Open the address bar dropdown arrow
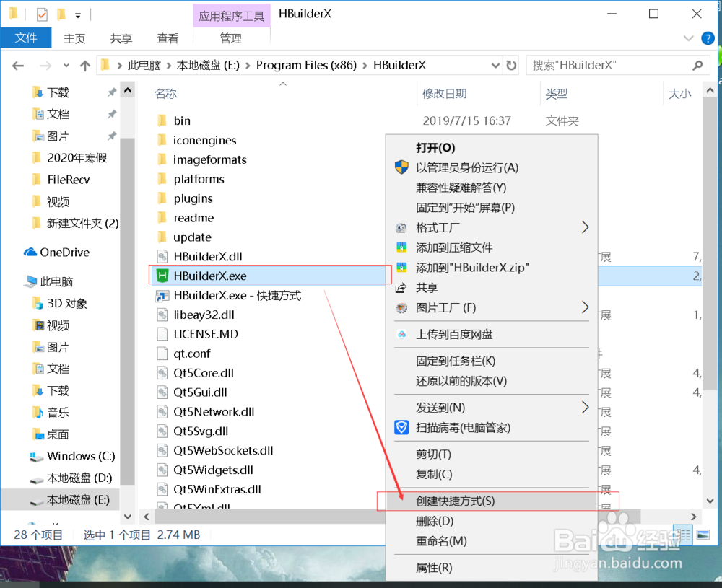Image resolution: width=722 pixels, height=588 pixels. coord(496,65)
